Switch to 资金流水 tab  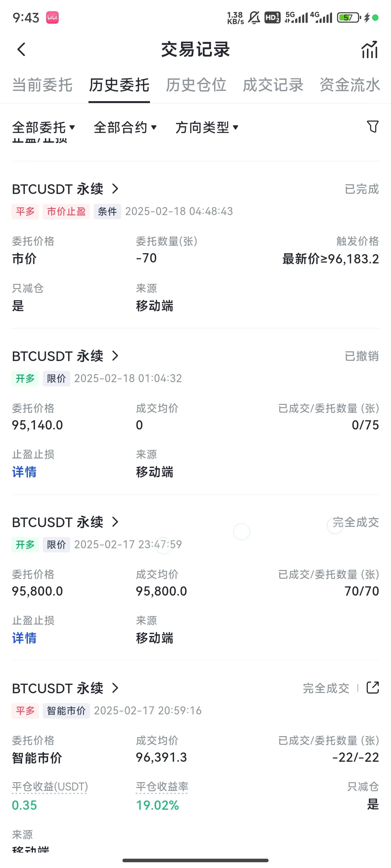click(x=350, y=85)
